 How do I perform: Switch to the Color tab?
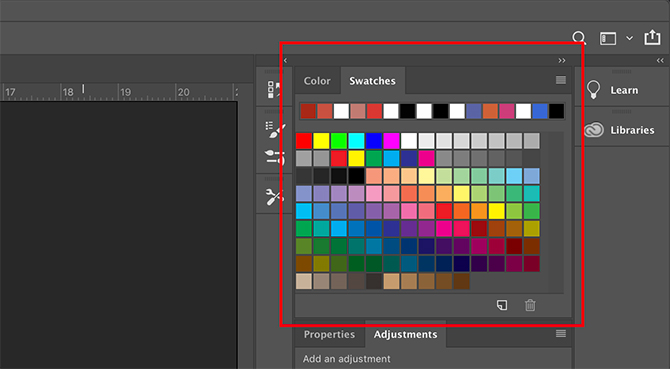point(317,81)
